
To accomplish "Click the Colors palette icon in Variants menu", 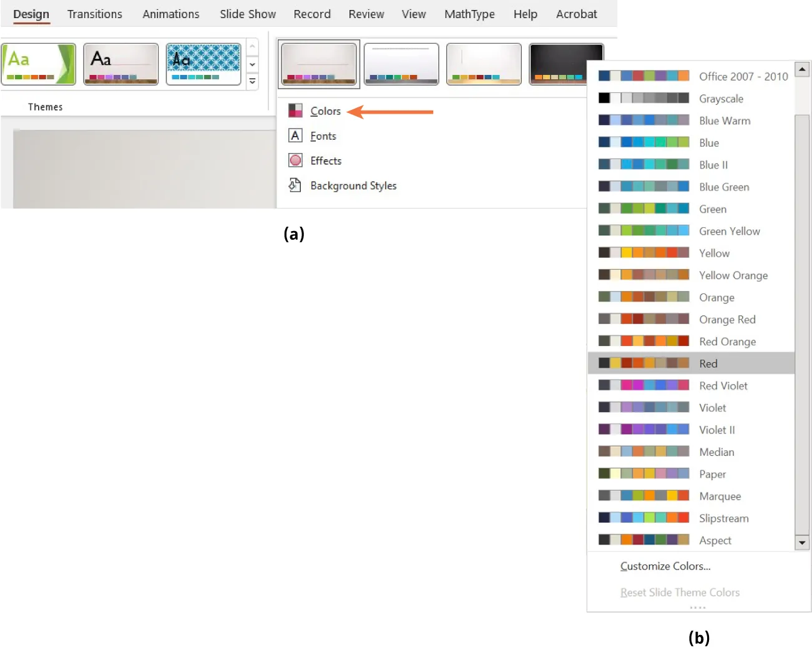I will click(x=296, y=111).
